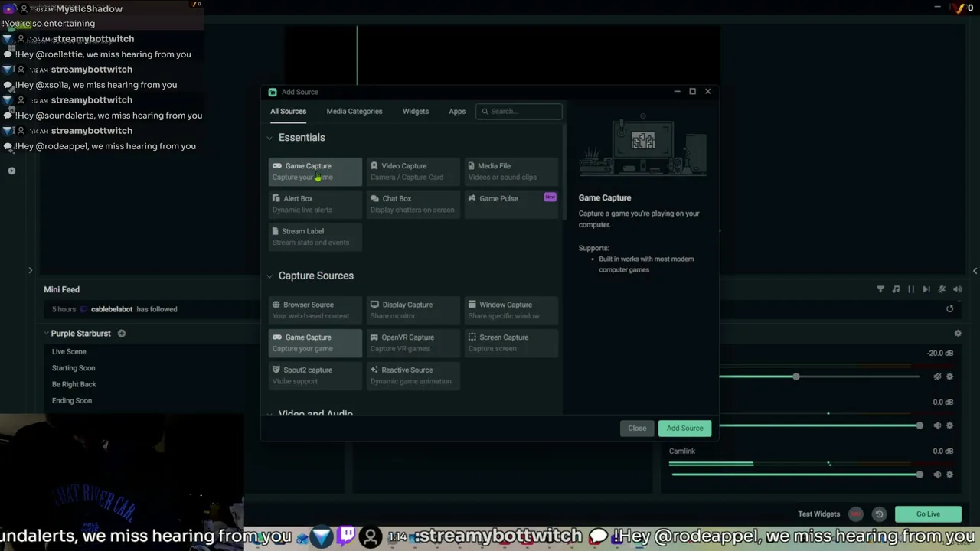Open settings gear on the -20.0 dB source
The height and width of the screenshot is (551, 980).
[949, 377]
